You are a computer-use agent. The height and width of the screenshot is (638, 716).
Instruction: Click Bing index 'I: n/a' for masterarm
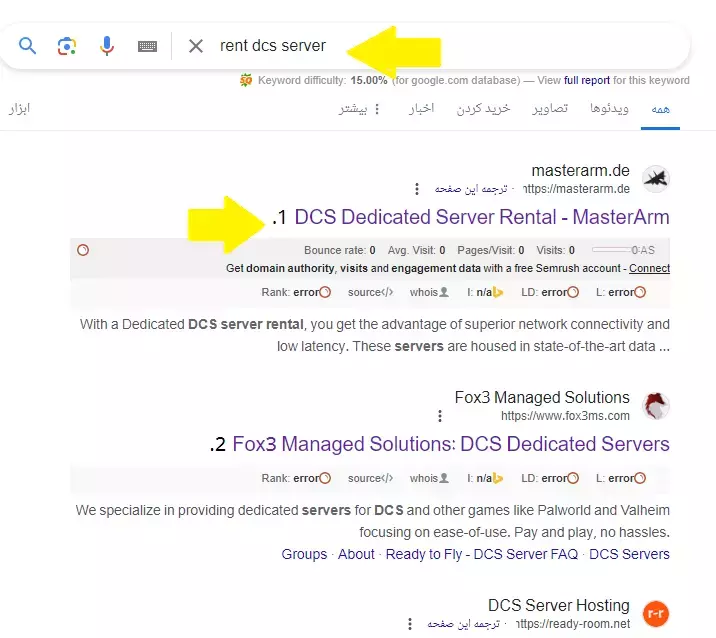click(485, 292)
